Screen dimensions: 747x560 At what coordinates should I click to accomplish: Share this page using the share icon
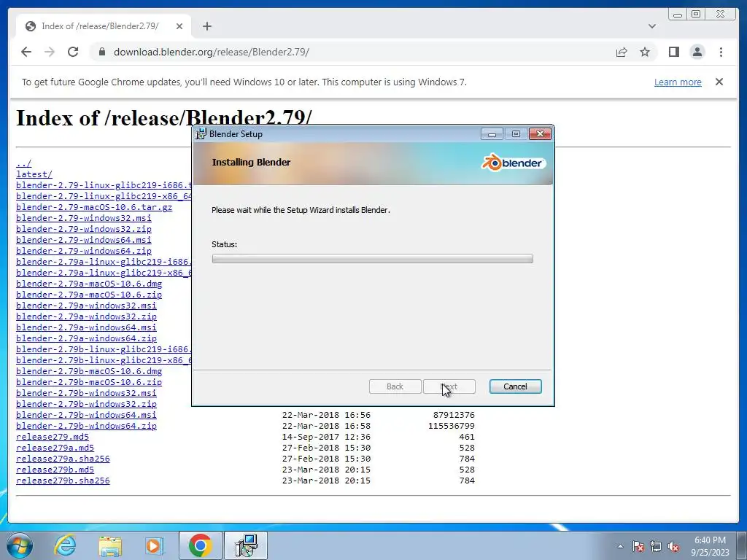[x=622, y=52]
